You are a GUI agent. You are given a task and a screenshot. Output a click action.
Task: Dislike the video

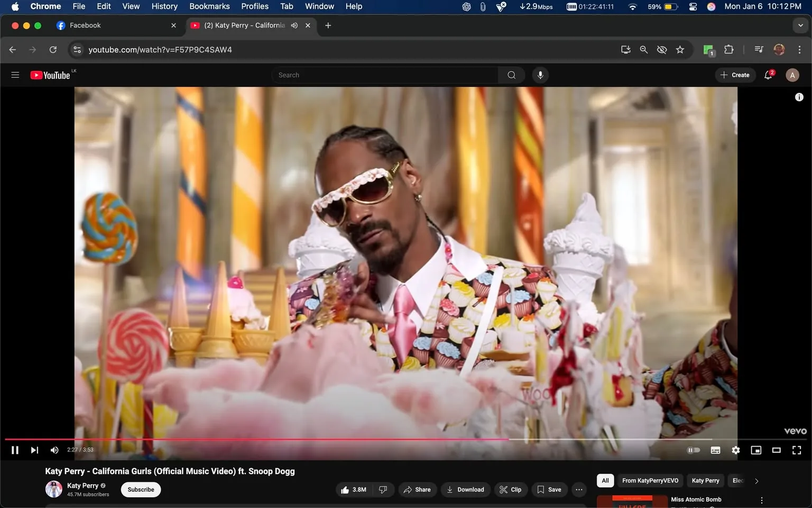(x=383, y=489)
